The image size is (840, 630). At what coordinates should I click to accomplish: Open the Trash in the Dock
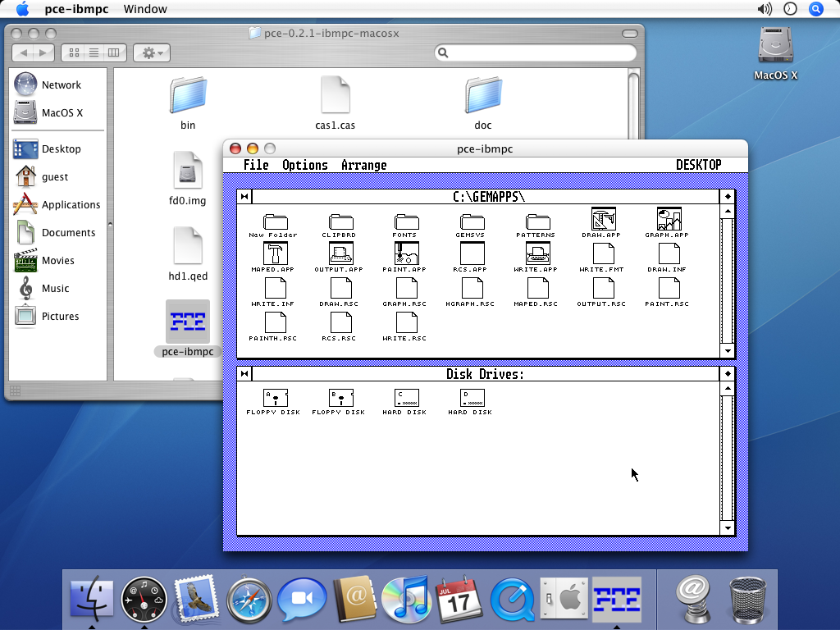[748, 600]
